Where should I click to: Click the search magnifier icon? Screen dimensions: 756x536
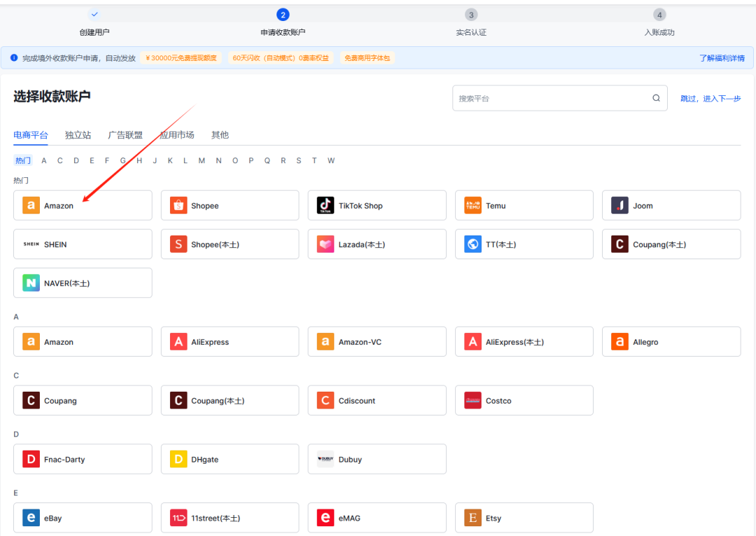[656, 98]
